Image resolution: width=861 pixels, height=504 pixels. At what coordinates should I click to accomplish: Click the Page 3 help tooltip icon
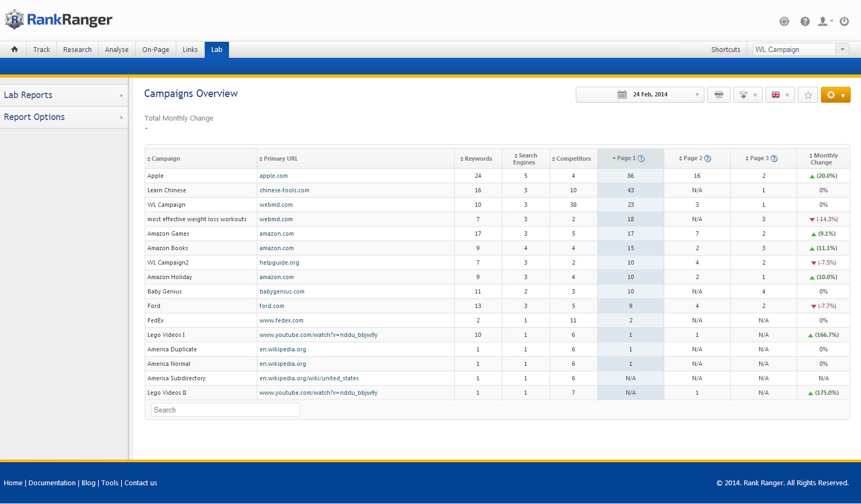point(774,159)
